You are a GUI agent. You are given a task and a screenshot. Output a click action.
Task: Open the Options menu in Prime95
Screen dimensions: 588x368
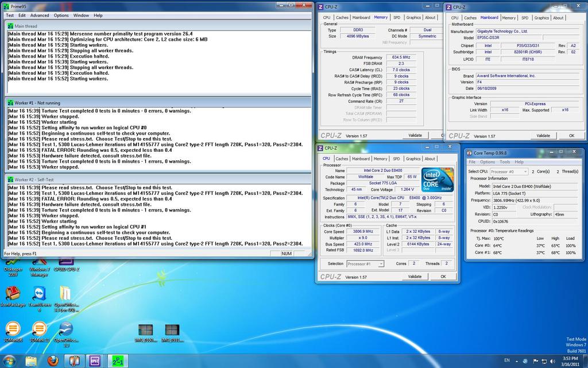61,16
